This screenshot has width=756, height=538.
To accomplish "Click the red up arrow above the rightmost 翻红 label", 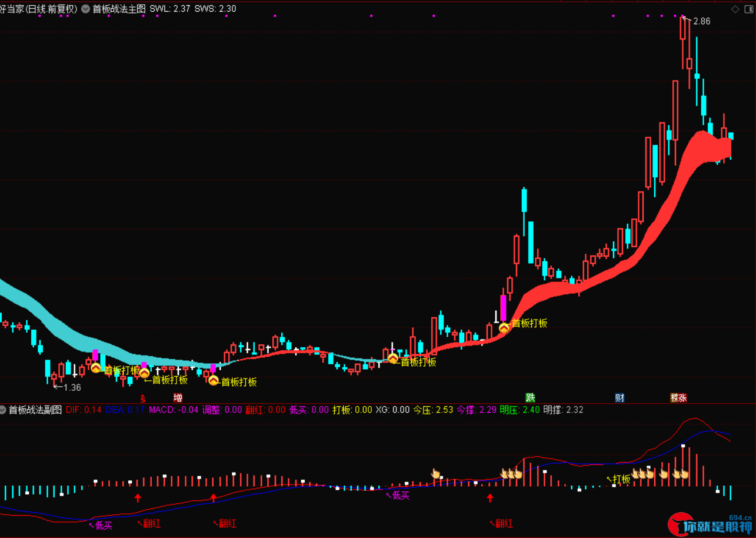I will [490, 498].
